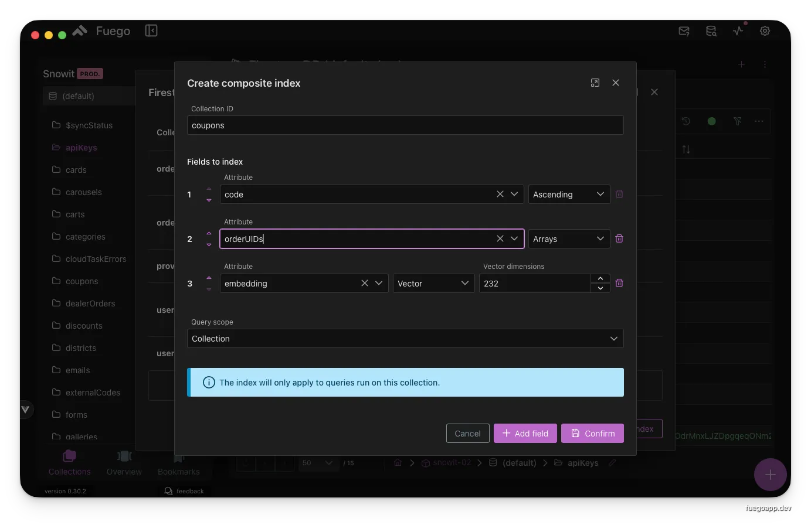
Task: Increase the vector dimensions value
Action: pos(600,278)
